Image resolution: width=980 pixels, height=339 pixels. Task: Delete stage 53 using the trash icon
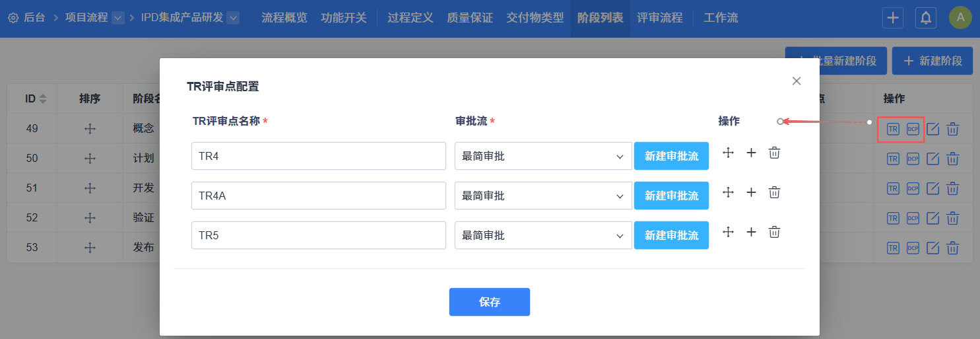point(953,248)
